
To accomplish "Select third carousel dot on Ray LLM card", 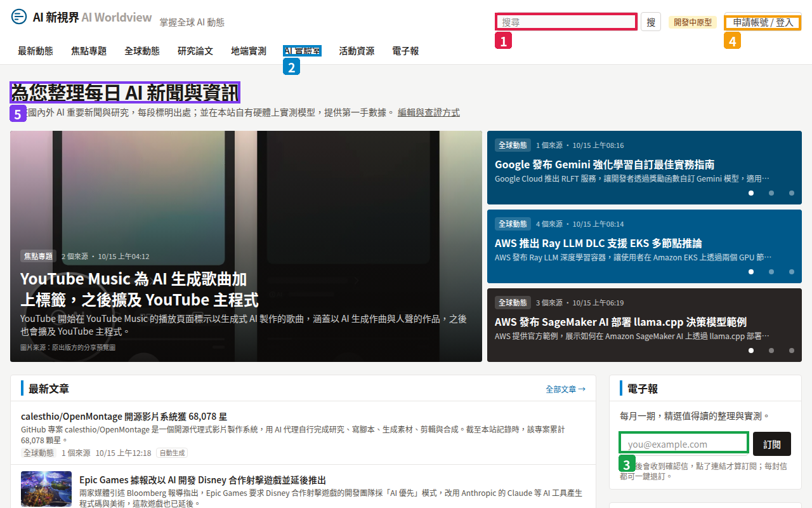I will coord(792,272).
